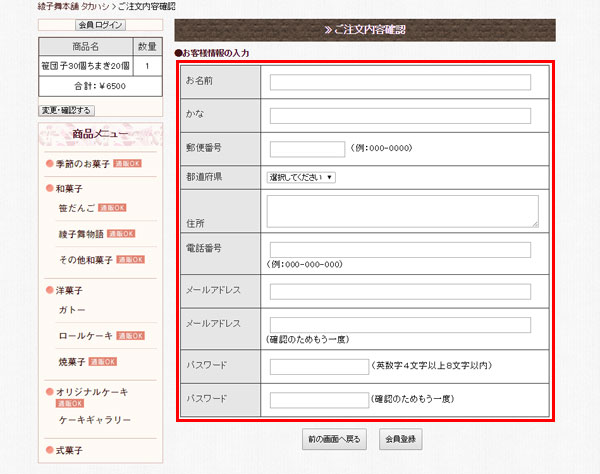
Task: Open 和菓子 category in menu
Action: (x=69, y=189)
